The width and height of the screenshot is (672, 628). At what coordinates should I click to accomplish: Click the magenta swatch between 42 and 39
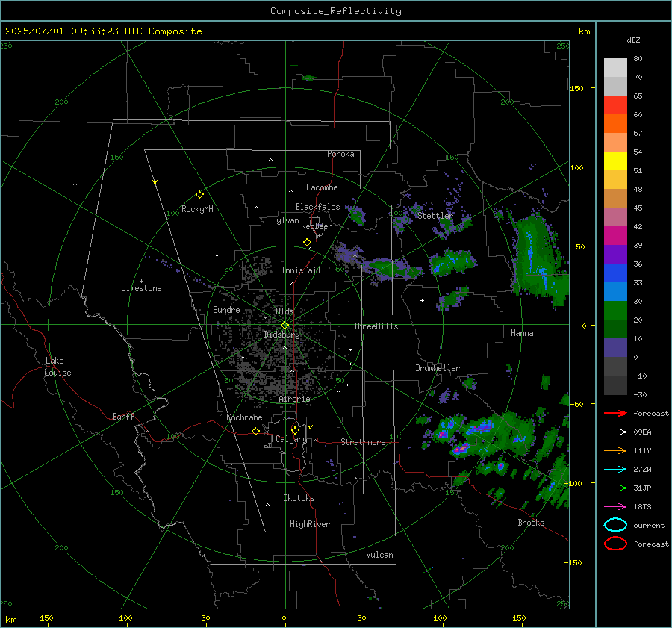point(615,236)
